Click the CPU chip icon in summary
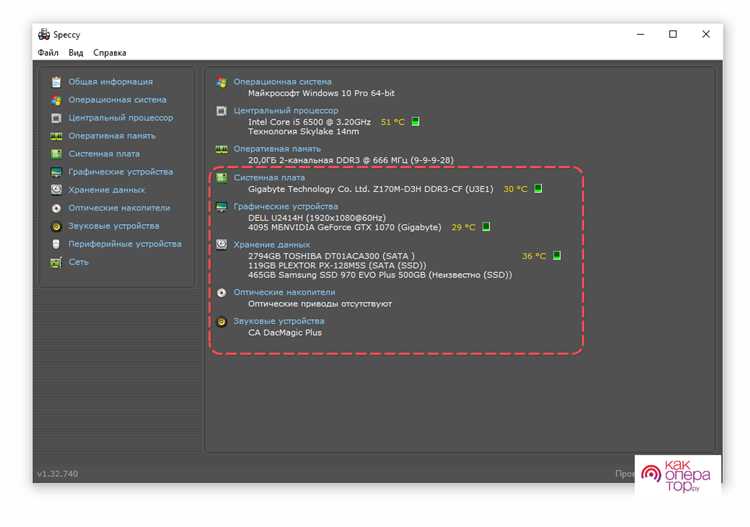 point(221,111)
